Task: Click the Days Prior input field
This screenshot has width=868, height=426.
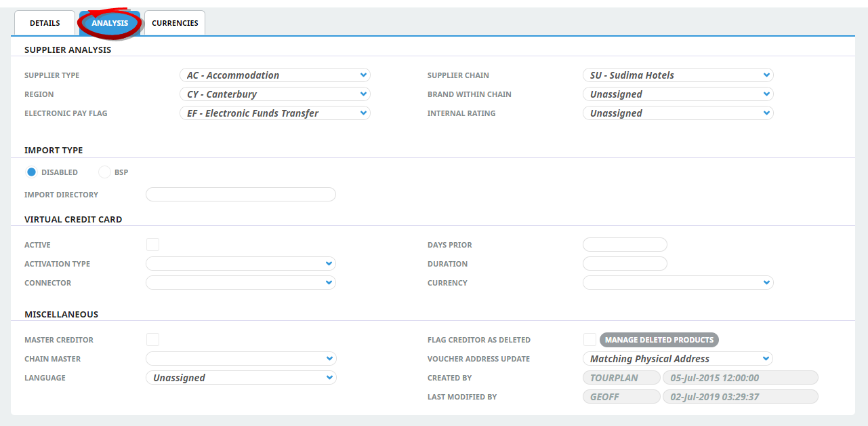Action: [625, 245]
